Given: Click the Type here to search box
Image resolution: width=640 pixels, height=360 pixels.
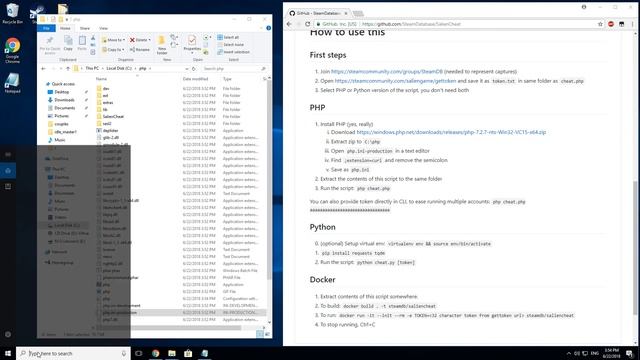Looking at the screenshot, I should coord(73,353).
